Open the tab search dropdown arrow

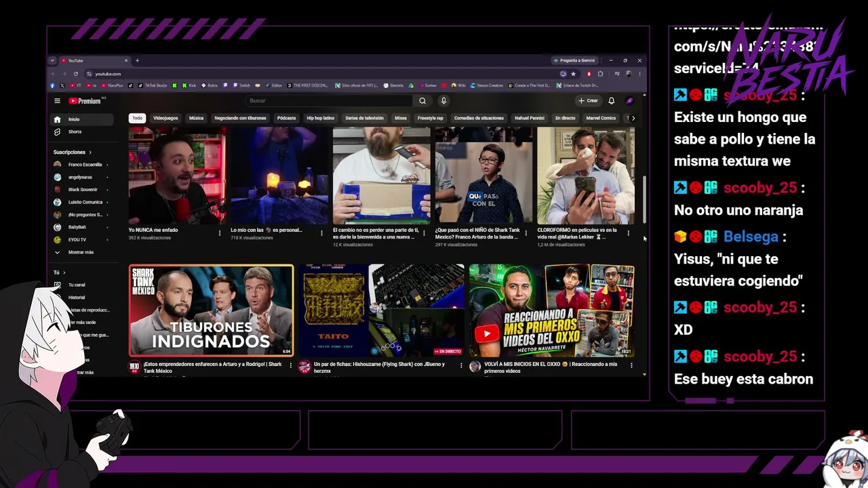pyautogui.click(x=52, y=60)
